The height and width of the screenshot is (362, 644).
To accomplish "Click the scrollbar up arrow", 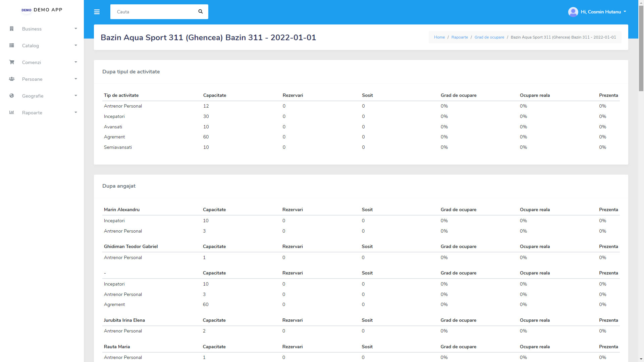I will pos(641,2).
